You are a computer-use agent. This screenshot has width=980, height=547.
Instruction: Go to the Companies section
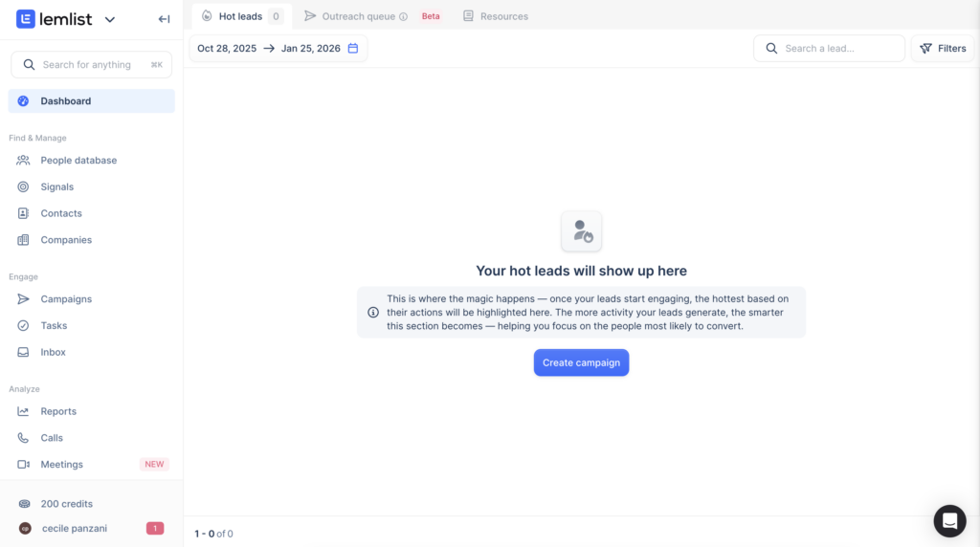coord(66,240)
